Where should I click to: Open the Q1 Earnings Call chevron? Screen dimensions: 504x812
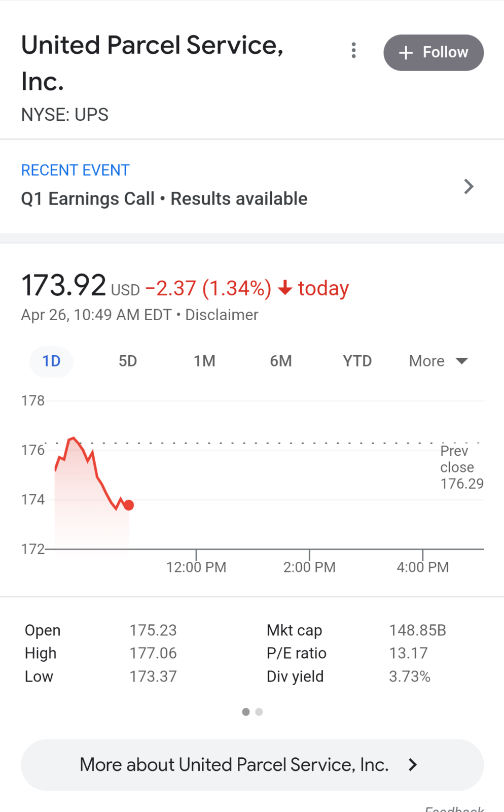[x=469, y=186]
